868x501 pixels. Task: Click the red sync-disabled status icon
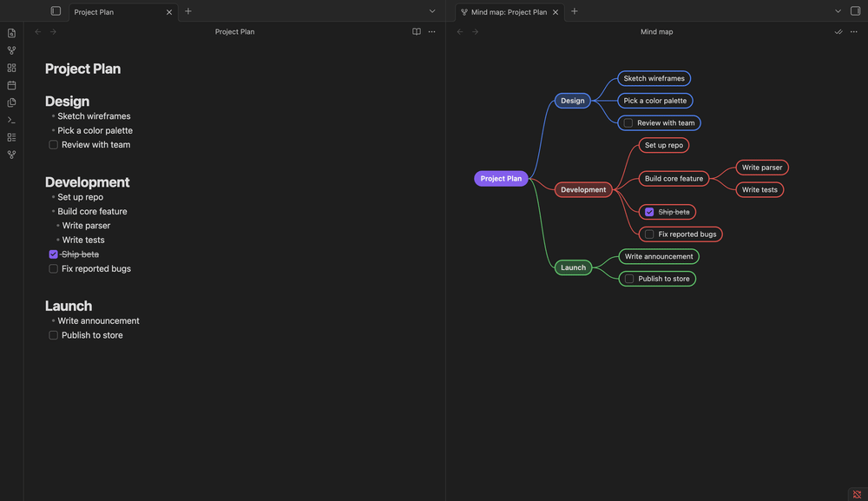point(857,494)
